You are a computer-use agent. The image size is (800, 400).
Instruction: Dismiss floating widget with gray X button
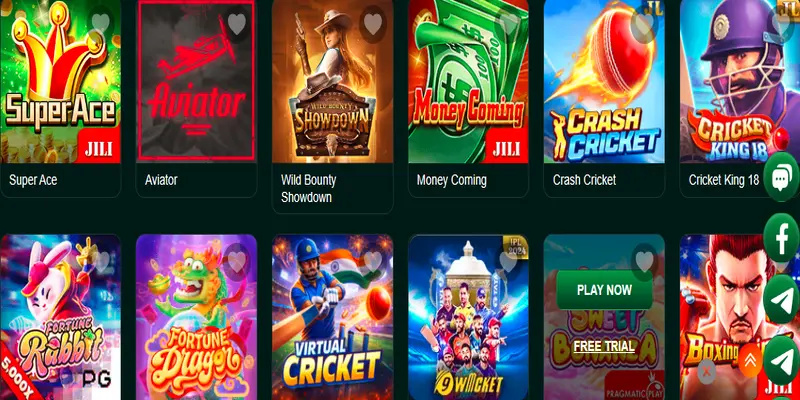pos(707,371)
